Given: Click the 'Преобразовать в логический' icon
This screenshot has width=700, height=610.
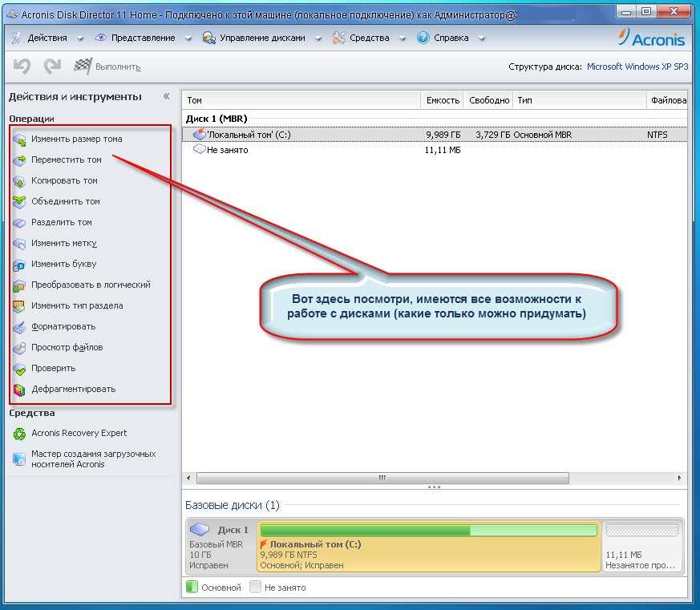Looking at the screenshot, I should (x=19, y=285).
